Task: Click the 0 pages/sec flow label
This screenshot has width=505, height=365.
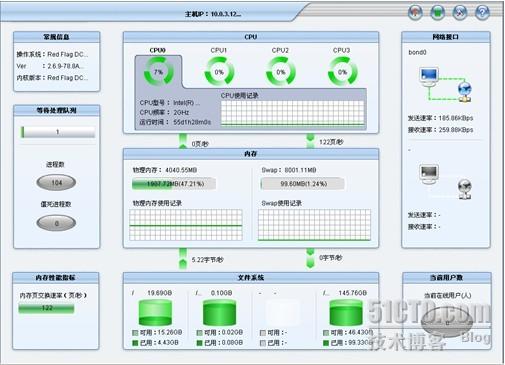Action: pyautogui.click(x=200, y=144)
